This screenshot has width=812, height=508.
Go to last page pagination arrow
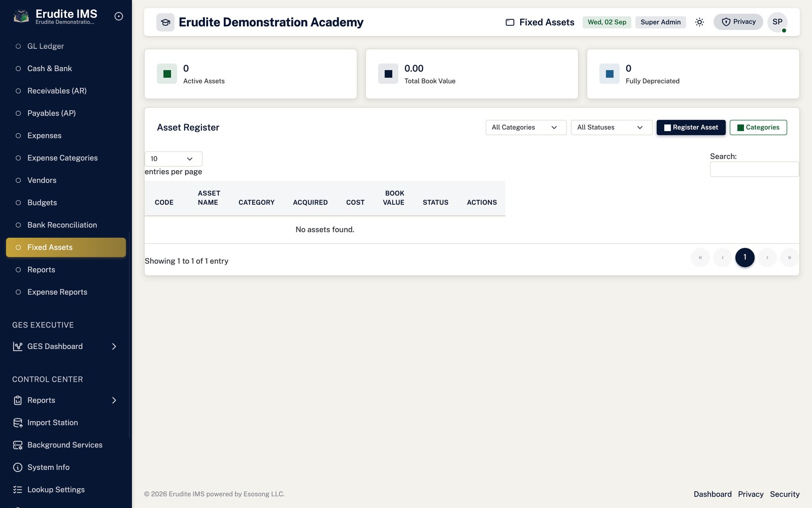click(x=790, y=258)
